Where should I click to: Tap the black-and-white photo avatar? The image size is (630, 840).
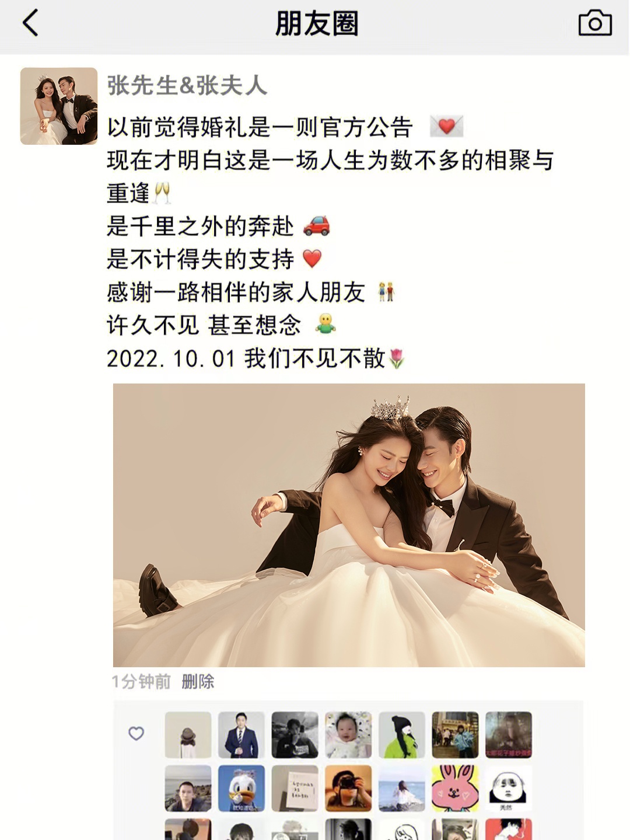[295, 735]
